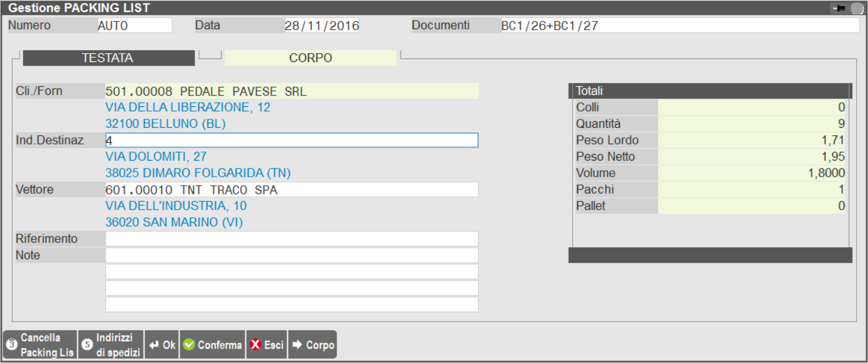Switch to the TESTATA tab
This screenshot has width=868, height=363.
click(x=108, y=58)
